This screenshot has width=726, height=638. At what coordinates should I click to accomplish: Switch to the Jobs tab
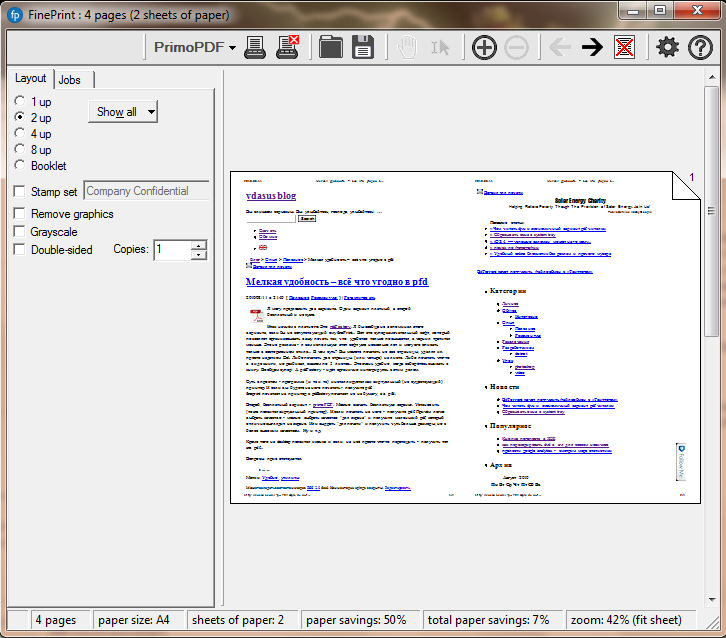(70, 80)
